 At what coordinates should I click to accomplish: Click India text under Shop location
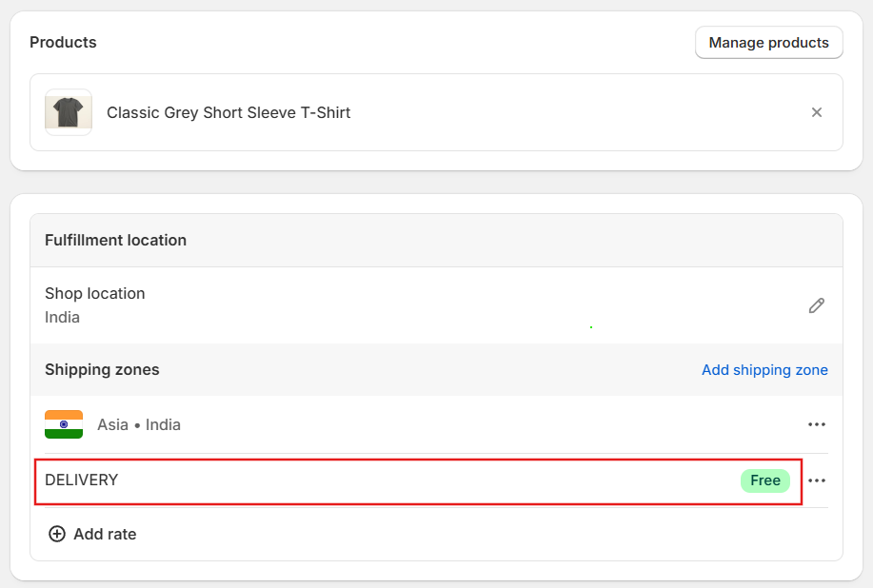[63, 317]
